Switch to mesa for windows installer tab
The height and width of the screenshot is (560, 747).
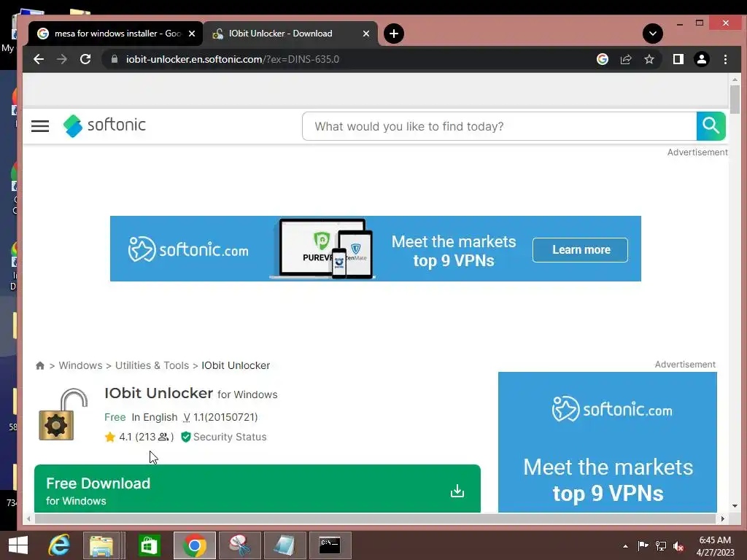pyautogui.click(x=116, y=34)
